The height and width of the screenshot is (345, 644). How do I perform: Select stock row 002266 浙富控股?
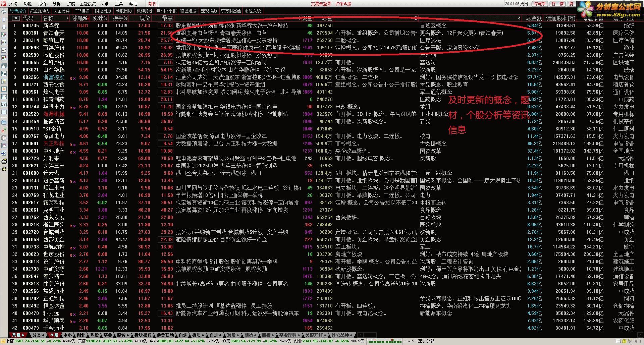tap(322, 77)
